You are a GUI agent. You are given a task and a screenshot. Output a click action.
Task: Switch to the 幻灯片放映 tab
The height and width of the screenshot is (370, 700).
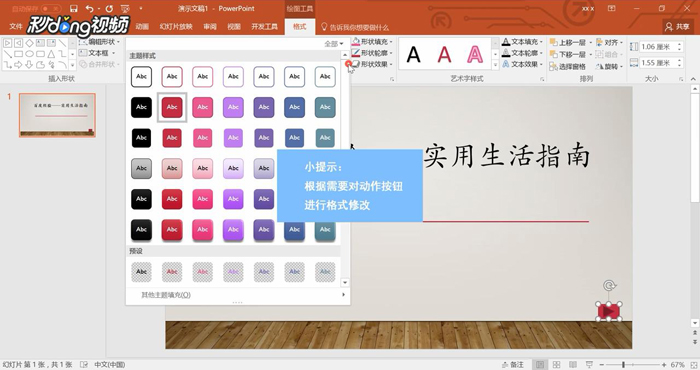176,26
